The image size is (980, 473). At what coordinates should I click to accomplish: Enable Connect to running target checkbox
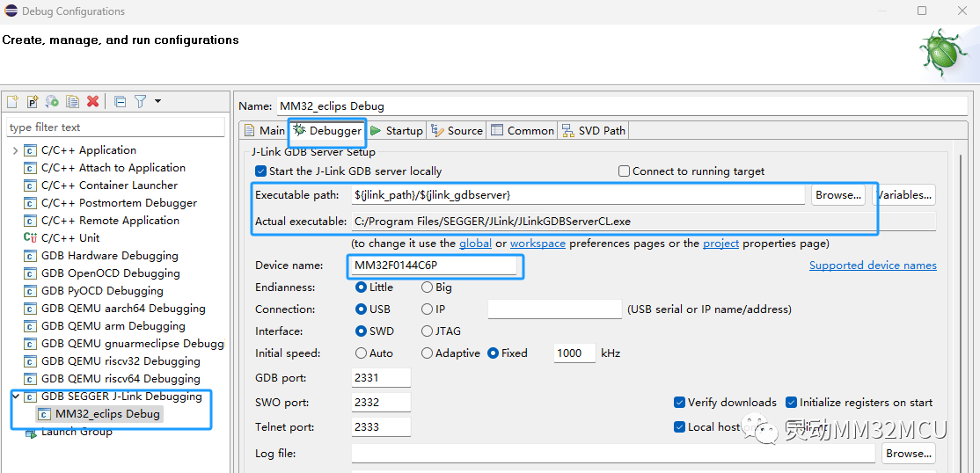(x=624, y=171)
